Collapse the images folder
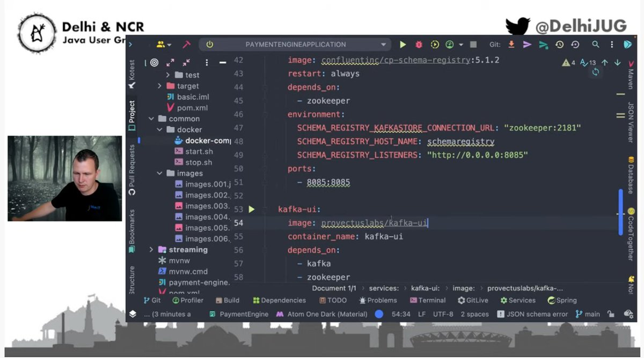Image resolution: width=644 pixels, height=358 pixels. pyautogui.click(x=159, y=173)
